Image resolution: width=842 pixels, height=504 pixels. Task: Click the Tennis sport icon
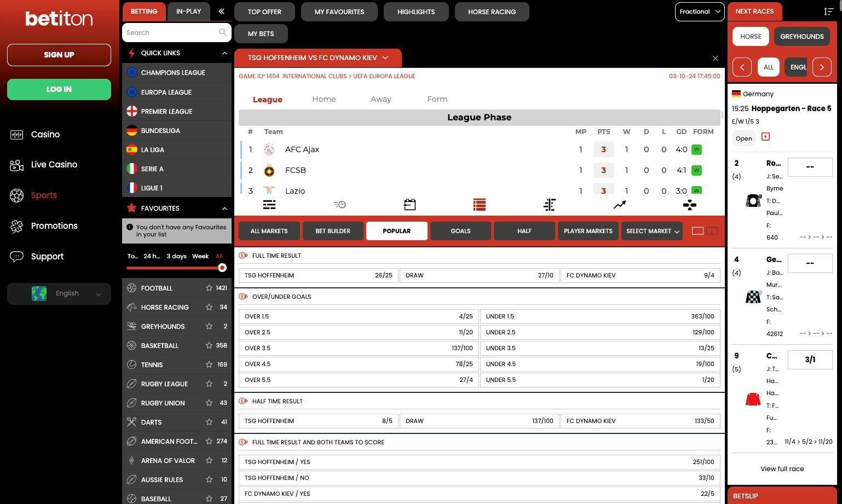[131, 364]
